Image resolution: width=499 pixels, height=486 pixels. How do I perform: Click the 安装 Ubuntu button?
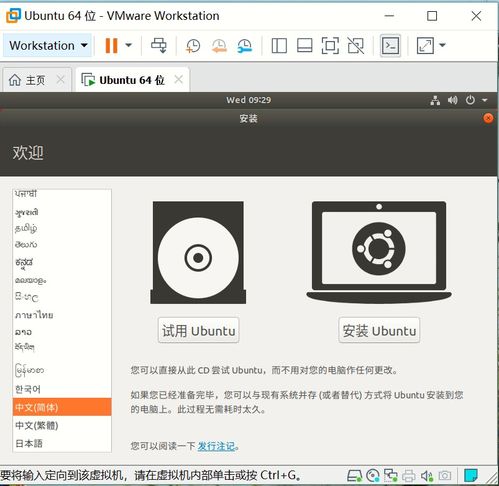(379, 331)
